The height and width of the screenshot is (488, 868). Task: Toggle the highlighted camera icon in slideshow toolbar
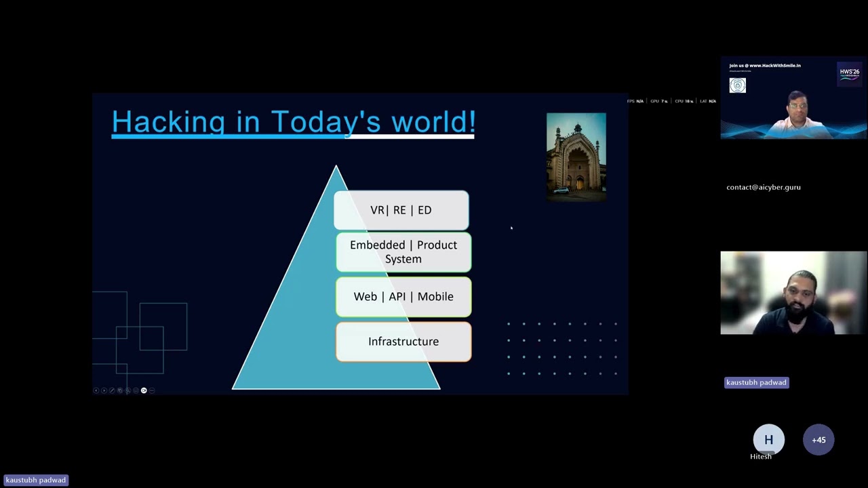(144, 390)
